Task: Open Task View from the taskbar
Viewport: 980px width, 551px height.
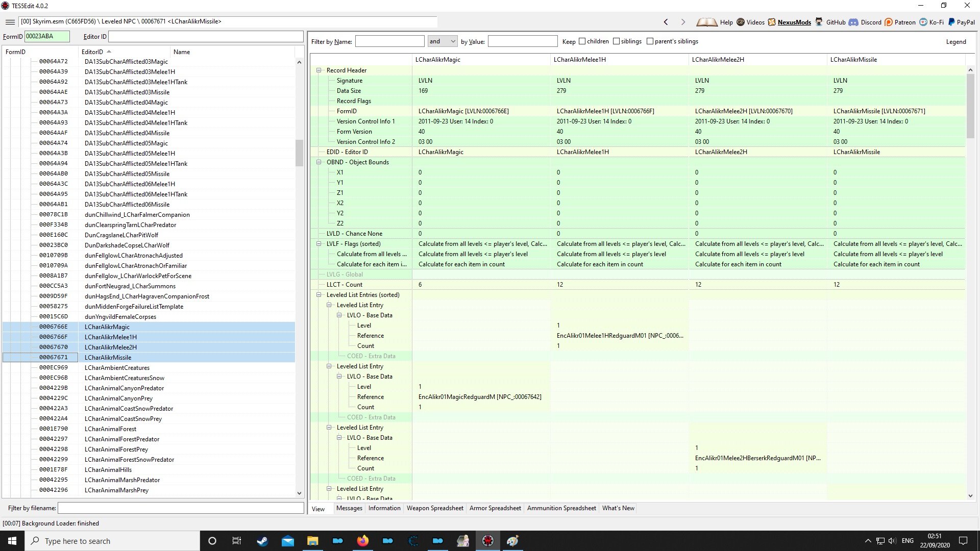Action: (x=236, y=541)
